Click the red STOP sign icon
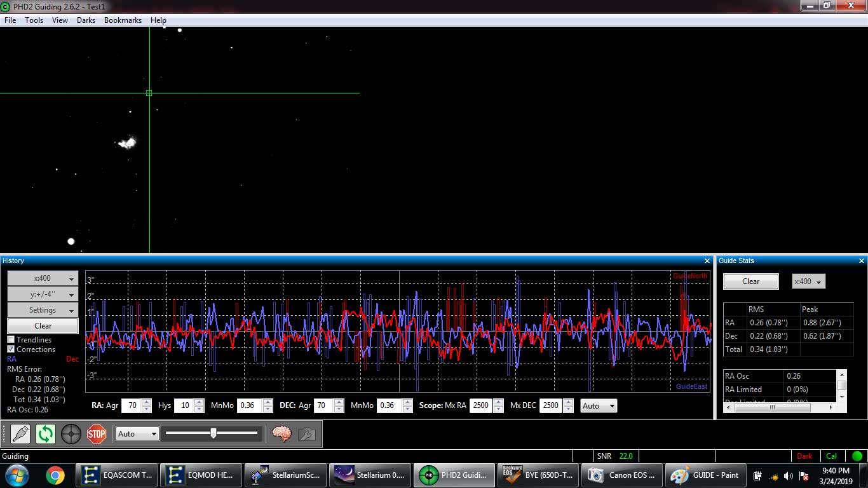The image size is (868, 488). [x=97, y=434]
